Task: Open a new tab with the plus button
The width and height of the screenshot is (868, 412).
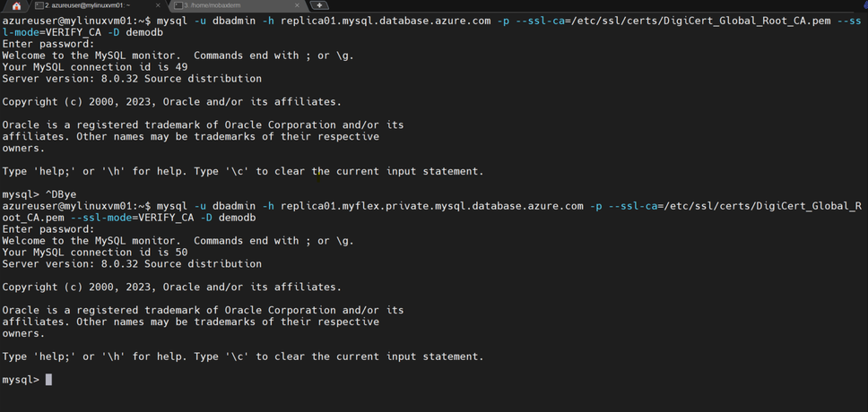Action: point(319,5)
